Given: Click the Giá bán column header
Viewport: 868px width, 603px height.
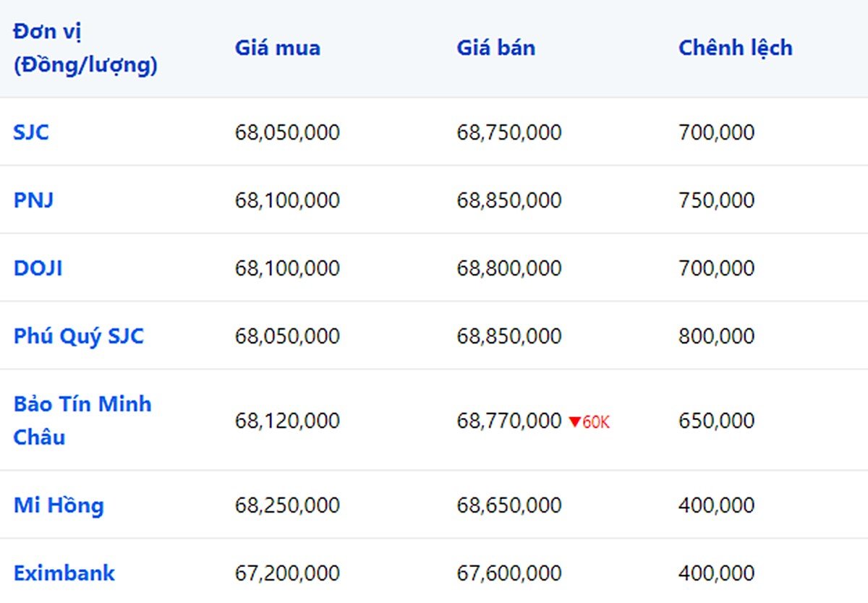Looking at the screenshot, I should pyautogui.click(x=496, y=48).
